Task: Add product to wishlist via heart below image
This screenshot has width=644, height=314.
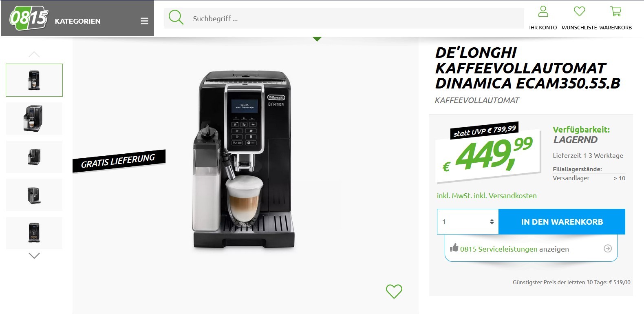Action: click(394, 291)
